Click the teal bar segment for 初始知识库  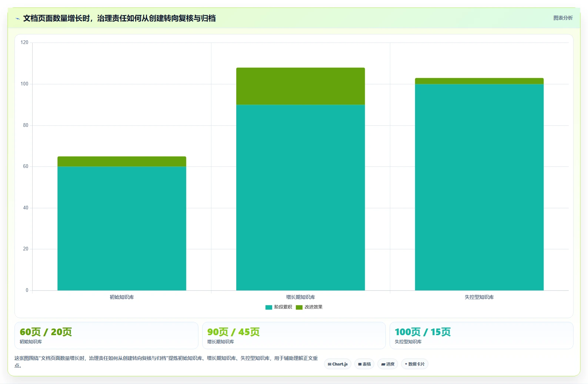pyautogui.click(x=122, y=228)
